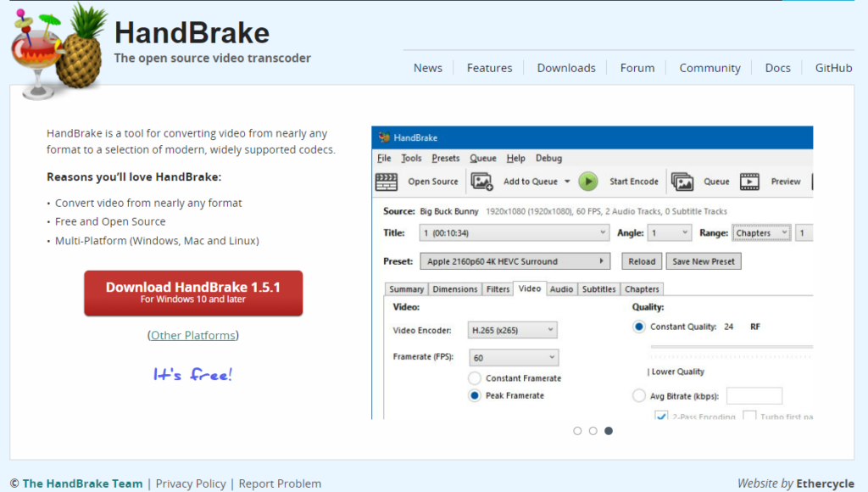Click the source name "Big Buck Bunny"
The width and height of the screenshot is (868, 492).
(x=449, y=212)
